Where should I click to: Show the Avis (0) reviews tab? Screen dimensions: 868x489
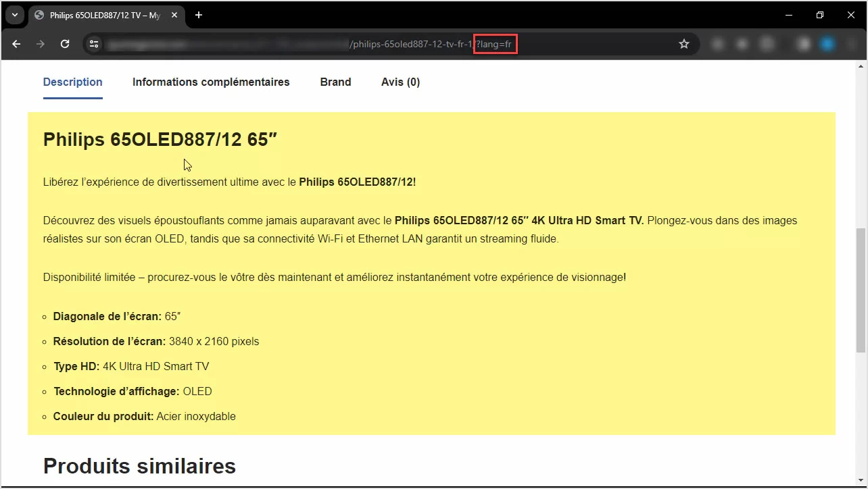[x=400, y=82]
